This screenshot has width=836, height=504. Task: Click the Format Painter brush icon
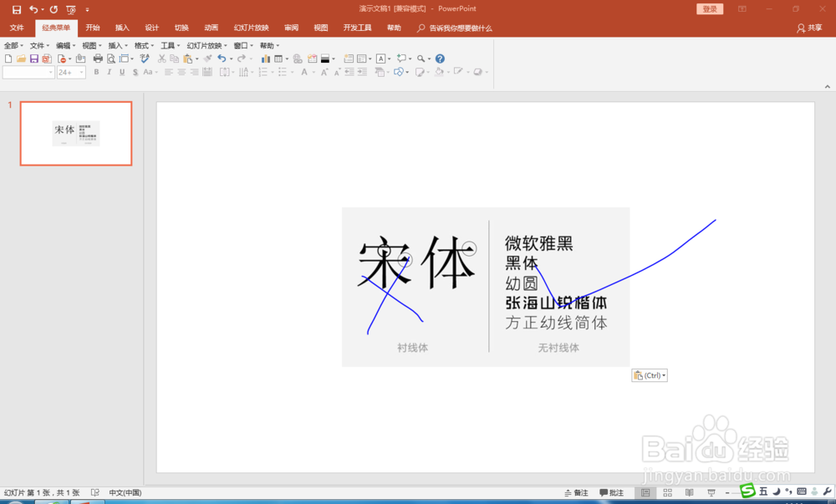[x=208, y=59]
